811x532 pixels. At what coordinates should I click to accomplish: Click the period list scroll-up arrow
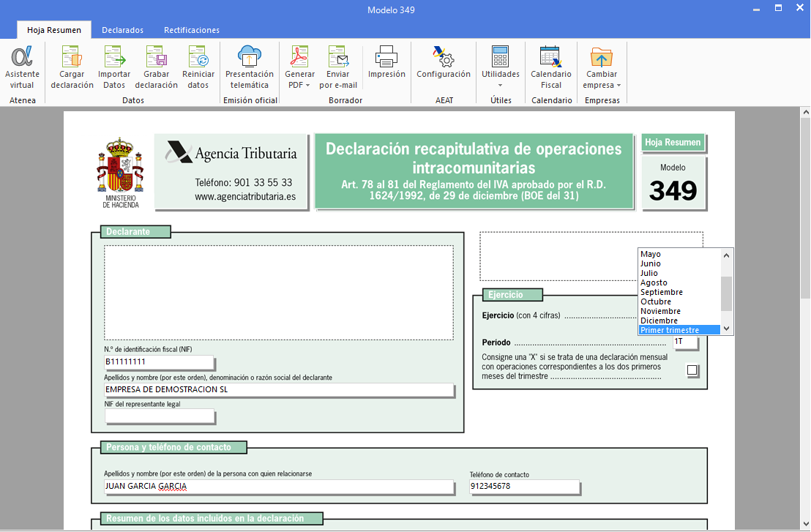[x=727, y=255]
